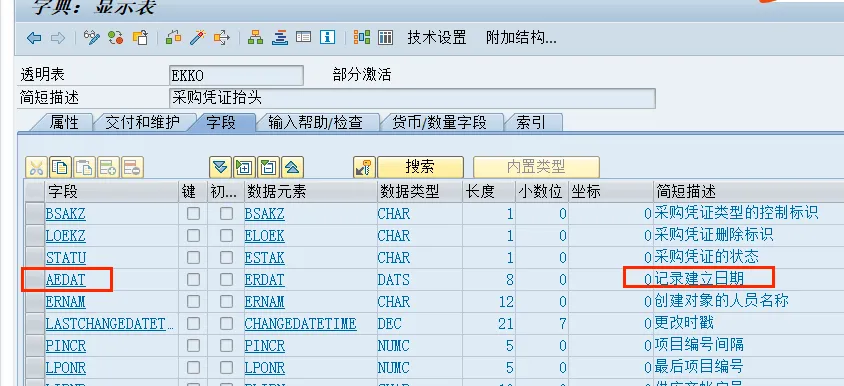Viewport: 844px width, 386px height.
Task: Click the 内置类型 button
Action: point(536,167)
